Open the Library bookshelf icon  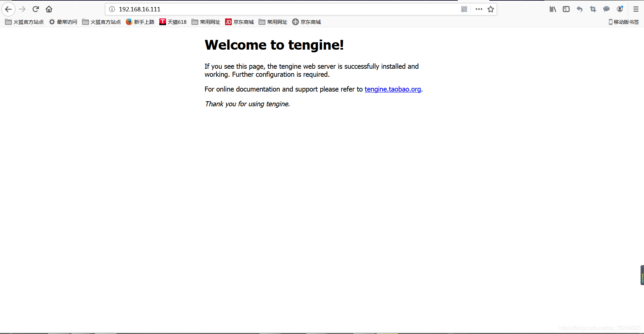click(553, 9)
